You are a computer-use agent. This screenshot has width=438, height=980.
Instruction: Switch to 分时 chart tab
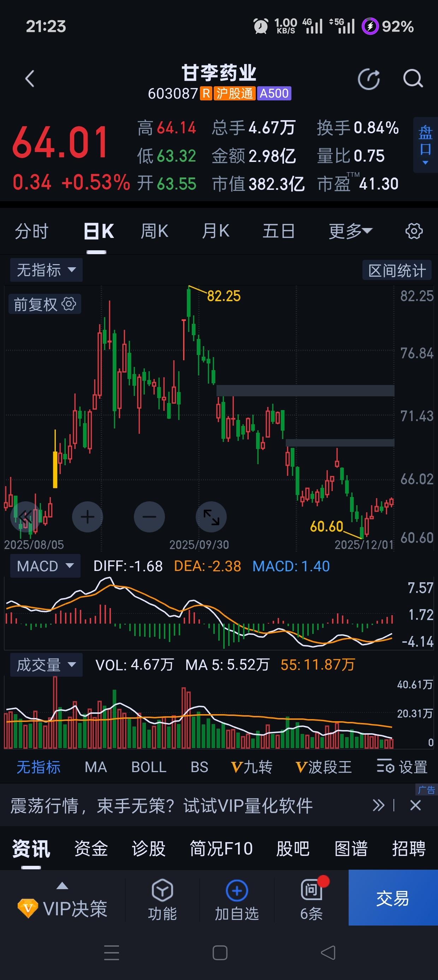point(31,231)
